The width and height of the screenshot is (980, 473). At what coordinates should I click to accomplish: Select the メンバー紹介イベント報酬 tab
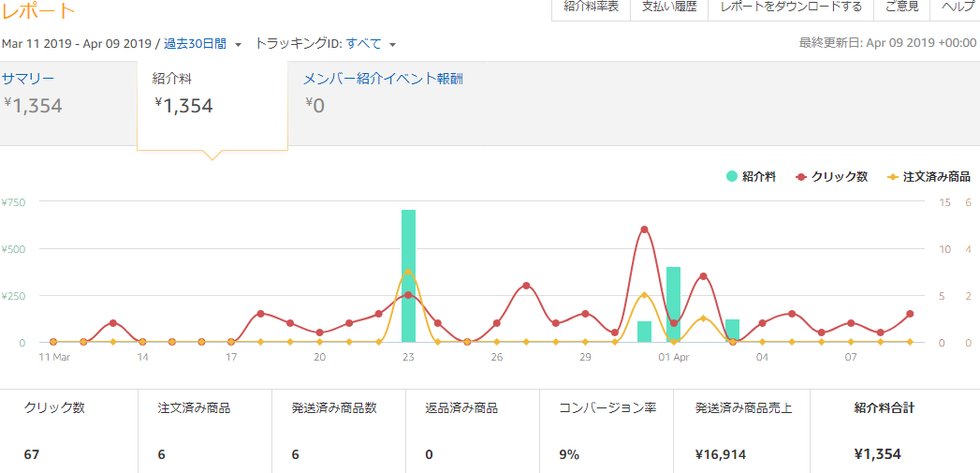click(x=383, y=79)
